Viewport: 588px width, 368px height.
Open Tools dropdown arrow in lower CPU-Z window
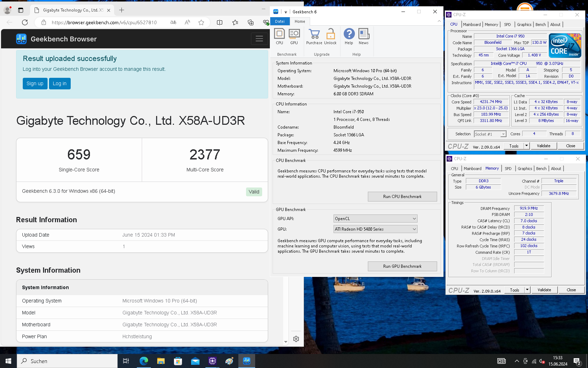[527, 290]
